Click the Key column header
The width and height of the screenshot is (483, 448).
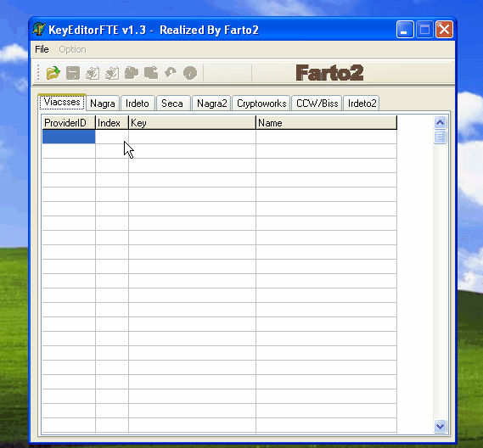[192, 123]
